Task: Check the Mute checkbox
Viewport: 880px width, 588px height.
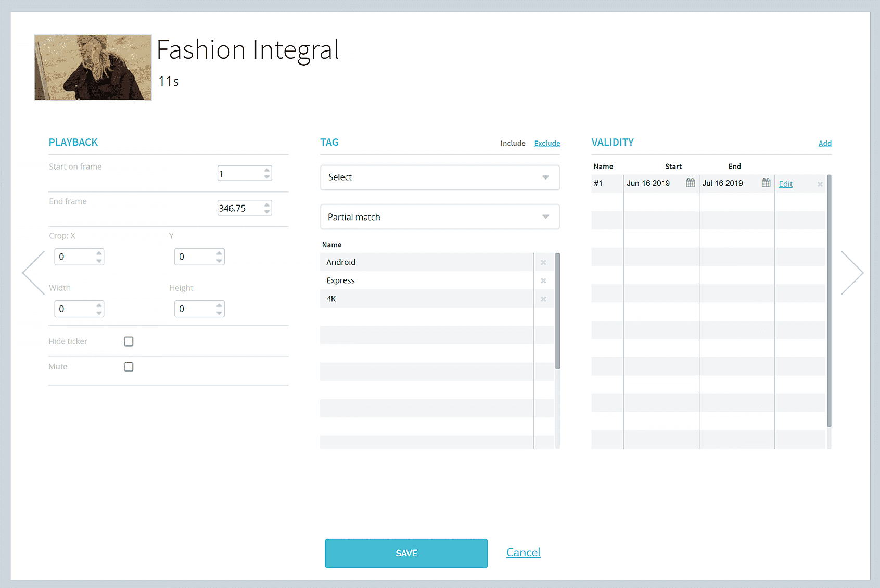Action: [129, 367]
